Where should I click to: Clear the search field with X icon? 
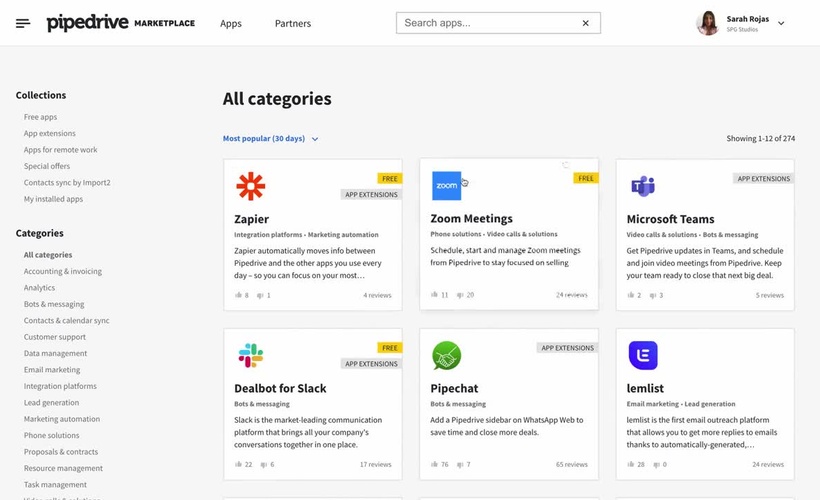coord(586,23)
